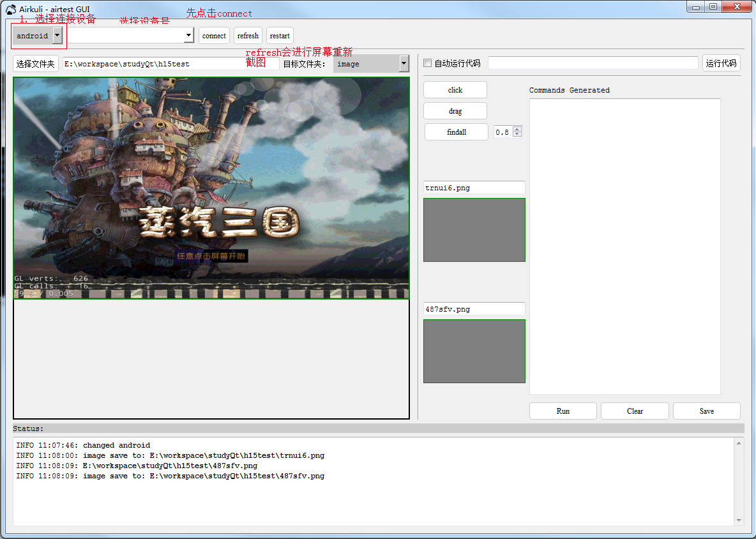
Task: Click the connect button
Action: 214,36
